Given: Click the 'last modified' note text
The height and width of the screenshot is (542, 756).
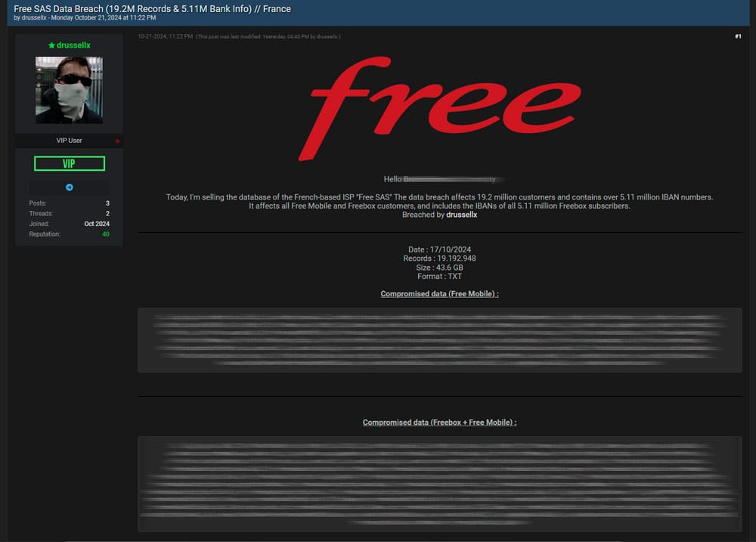Looking at the screenshot, I should (268, 36).
